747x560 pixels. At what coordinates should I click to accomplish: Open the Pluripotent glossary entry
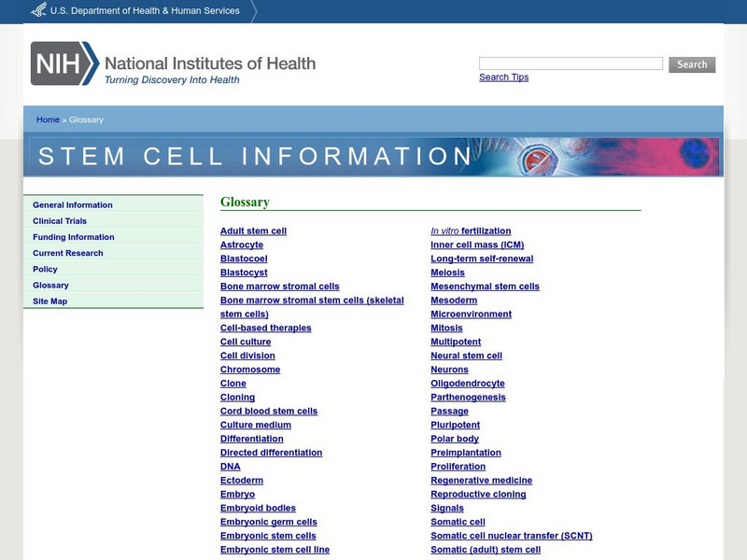point(455,425)
